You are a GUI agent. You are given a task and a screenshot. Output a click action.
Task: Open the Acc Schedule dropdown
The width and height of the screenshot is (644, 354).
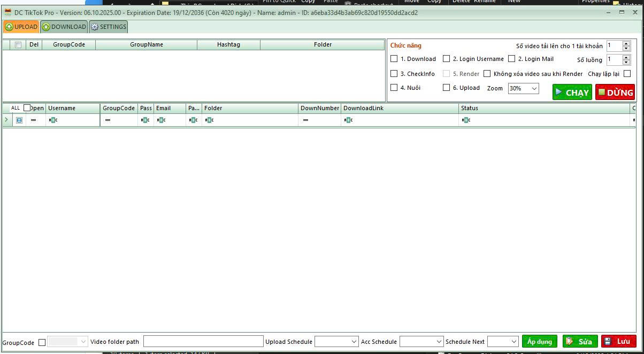[421, 342]
